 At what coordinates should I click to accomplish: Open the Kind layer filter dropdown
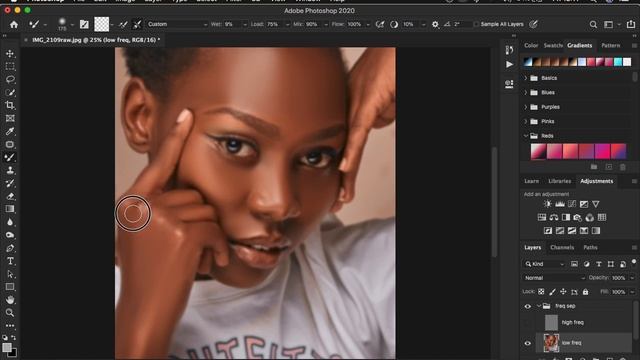pos(545,264)
